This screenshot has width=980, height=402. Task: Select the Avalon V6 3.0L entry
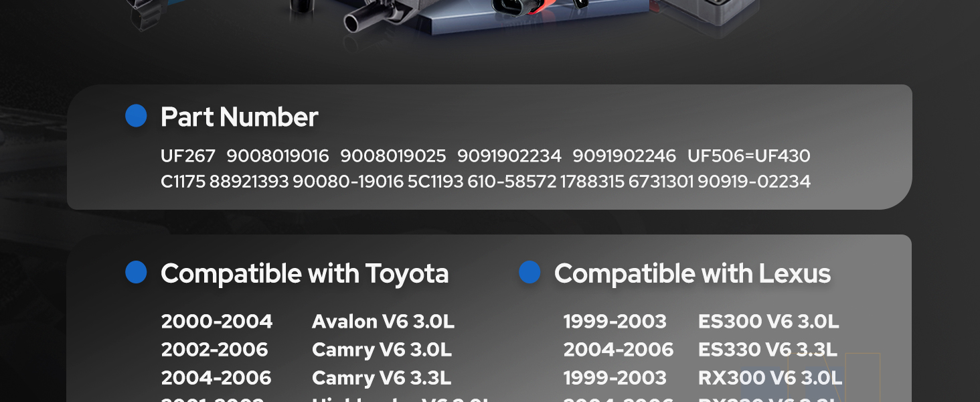383,322
